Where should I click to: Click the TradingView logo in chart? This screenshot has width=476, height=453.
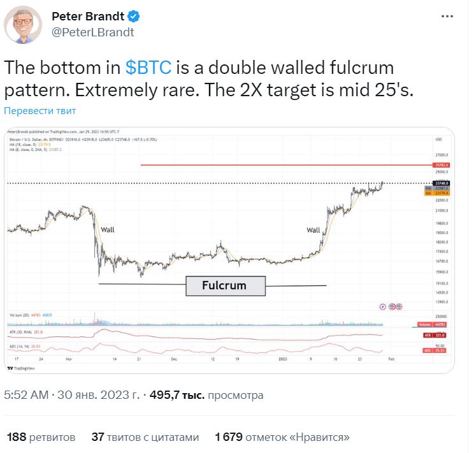coord(21,368)
